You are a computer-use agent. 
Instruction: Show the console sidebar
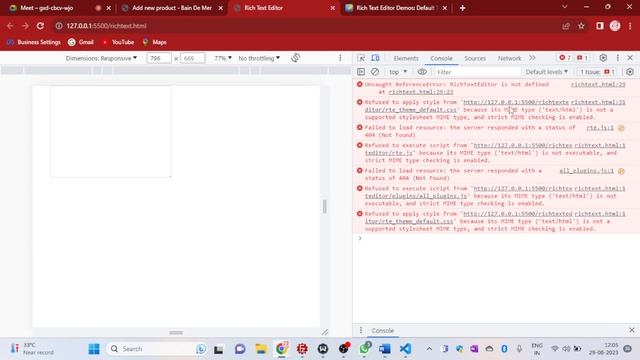coord(361,72)
